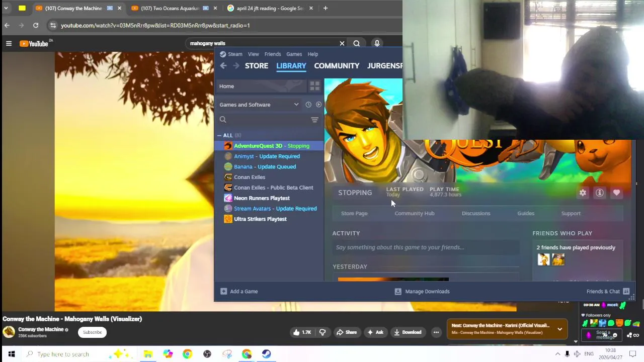Click the Download button under the video
This screenshot has height=362, width=644.
click(408, 332)
